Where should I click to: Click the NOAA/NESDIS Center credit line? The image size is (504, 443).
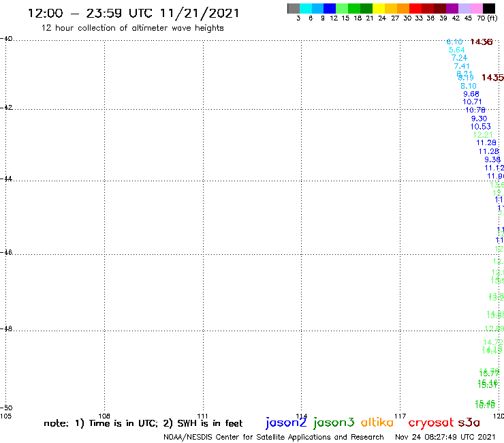pyautogui.click(x=274, y=438)
